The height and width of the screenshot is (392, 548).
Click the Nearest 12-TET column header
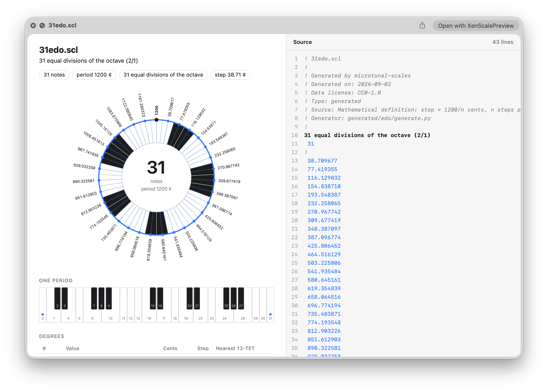pos(235,348)
